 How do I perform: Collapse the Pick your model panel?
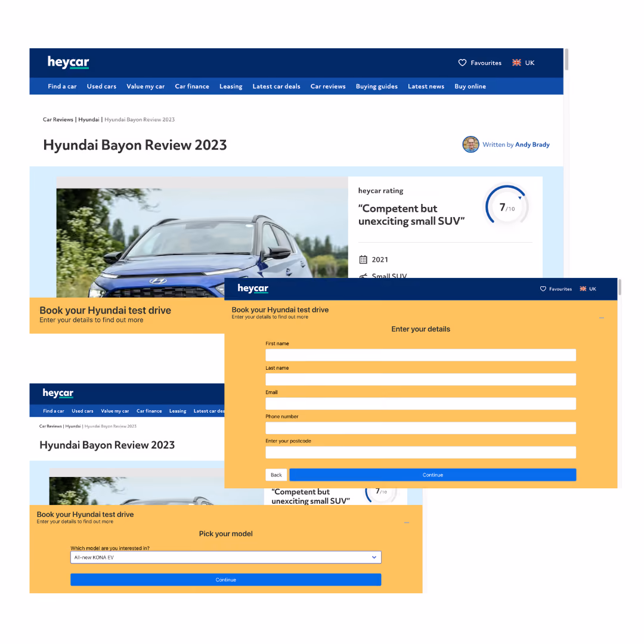(x=407, y=523)
